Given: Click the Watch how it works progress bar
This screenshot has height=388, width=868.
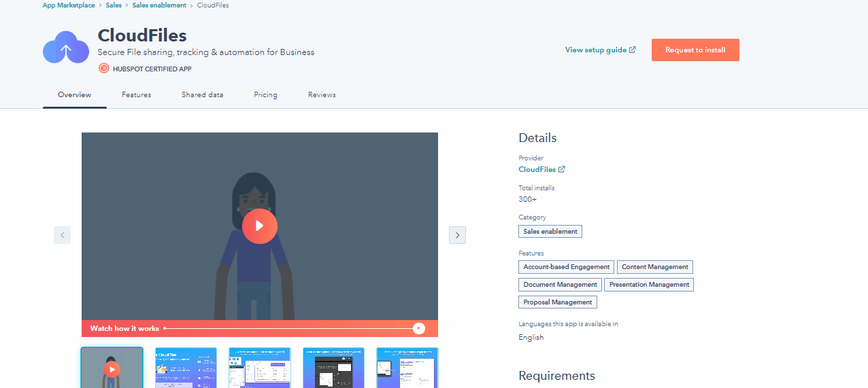Looking at the screenshot, I should coord(288,328).
